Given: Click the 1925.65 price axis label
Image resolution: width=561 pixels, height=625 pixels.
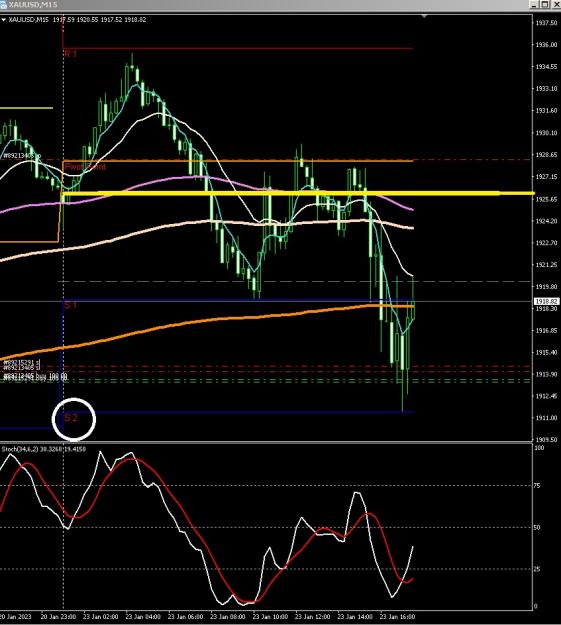Looking at the screenshot, I should tap(546, 199).
